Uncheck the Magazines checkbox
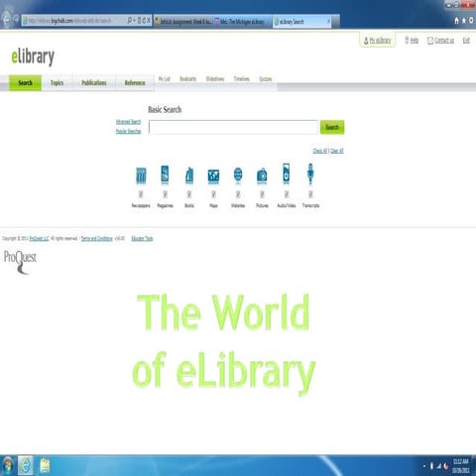 (165, 194)
